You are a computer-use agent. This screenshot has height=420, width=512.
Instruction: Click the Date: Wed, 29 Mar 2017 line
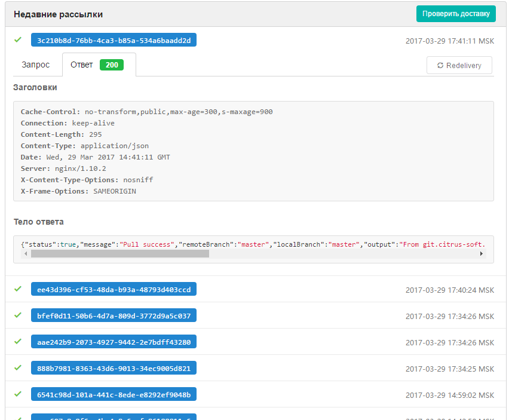[96, 157]
